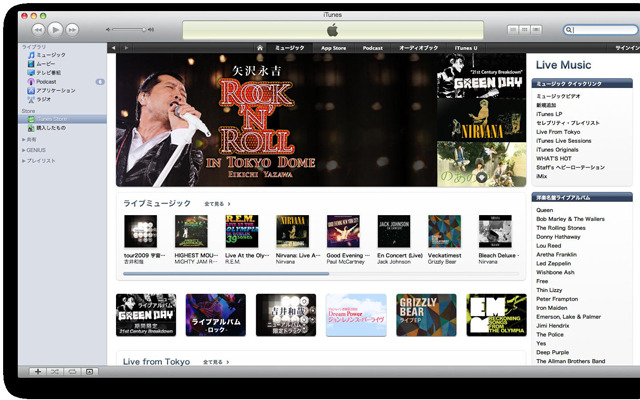The height and width of the screenshot is (400, 640).
Task: Adjust the volume slider
Action: pos(129,30)
